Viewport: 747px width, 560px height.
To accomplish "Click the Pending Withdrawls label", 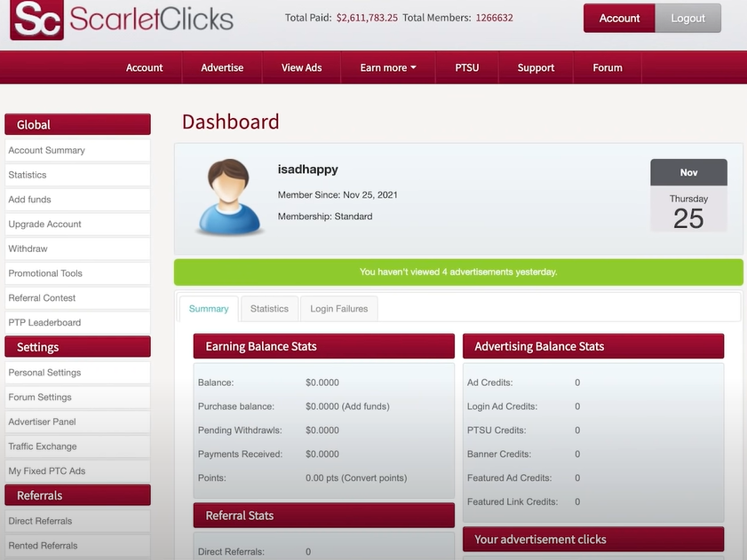I will [240, 430].
